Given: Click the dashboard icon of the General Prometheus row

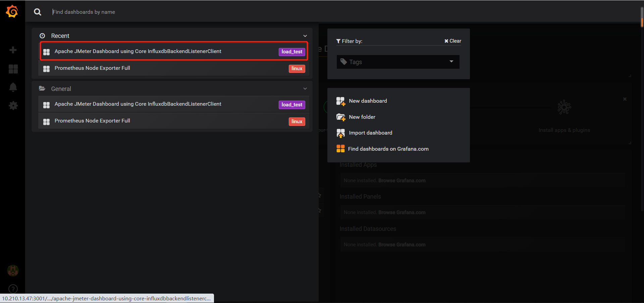Looking at the screenshot, I should pyautogui.click(x=46, y=121).
